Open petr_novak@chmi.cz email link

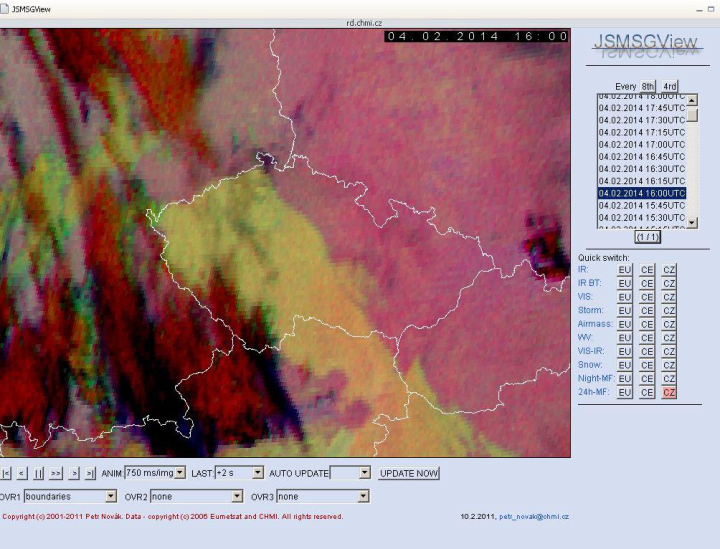pyautogui.click(x=534, y=516)
